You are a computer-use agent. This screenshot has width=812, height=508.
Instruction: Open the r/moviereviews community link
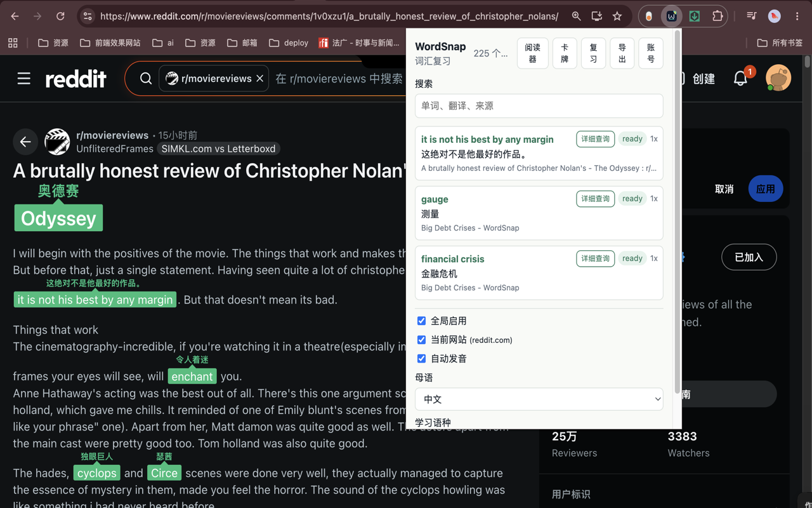pyautogui.click(x=112, y=135)
